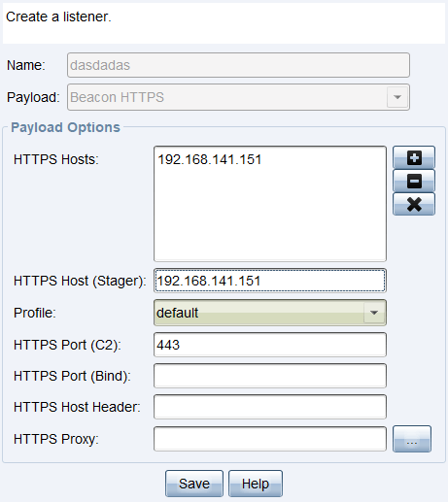The image size is (448, 502).
Task: Save the listener
Action: click(x=194, y=484)
